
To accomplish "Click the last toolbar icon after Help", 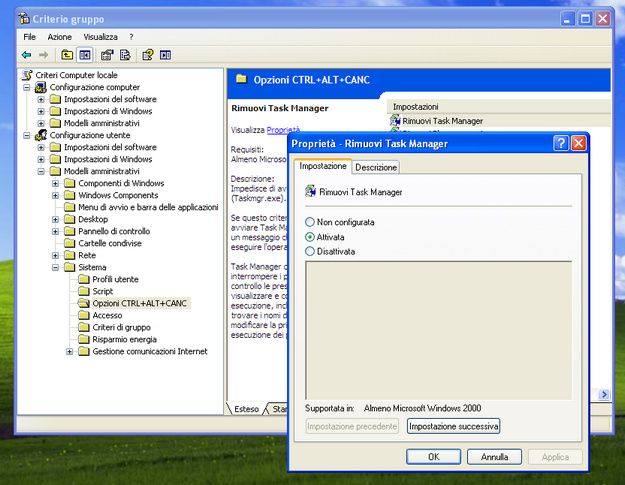I will point(165,55).
